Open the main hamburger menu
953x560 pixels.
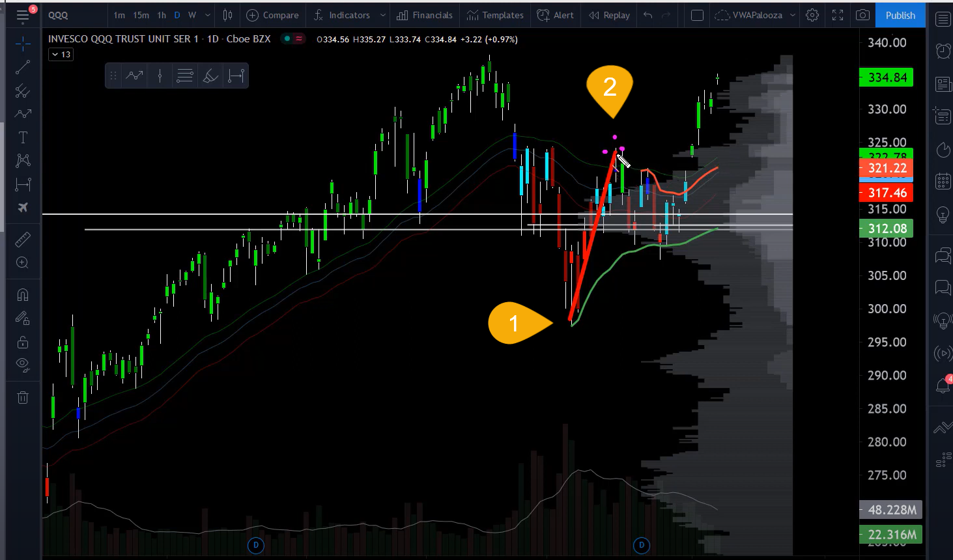click(x=23, y=15)
